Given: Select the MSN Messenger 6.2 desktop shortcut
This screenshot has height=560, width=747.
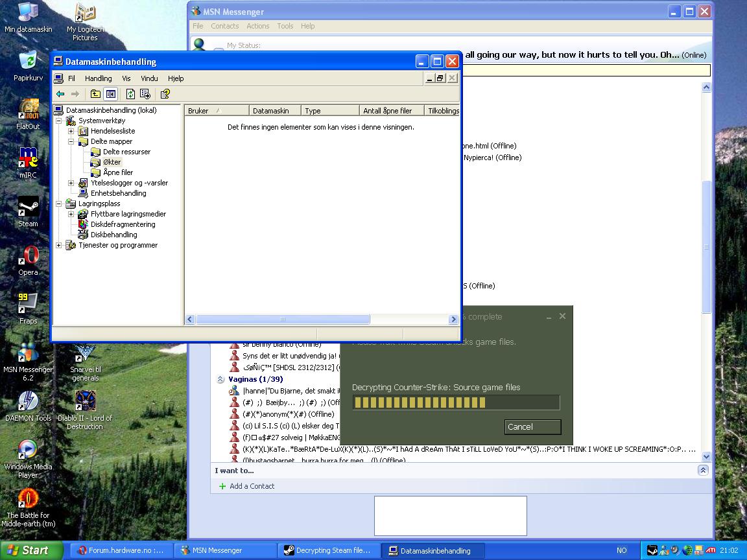Looking at the screenshot, I should click(x=28, y=362).
